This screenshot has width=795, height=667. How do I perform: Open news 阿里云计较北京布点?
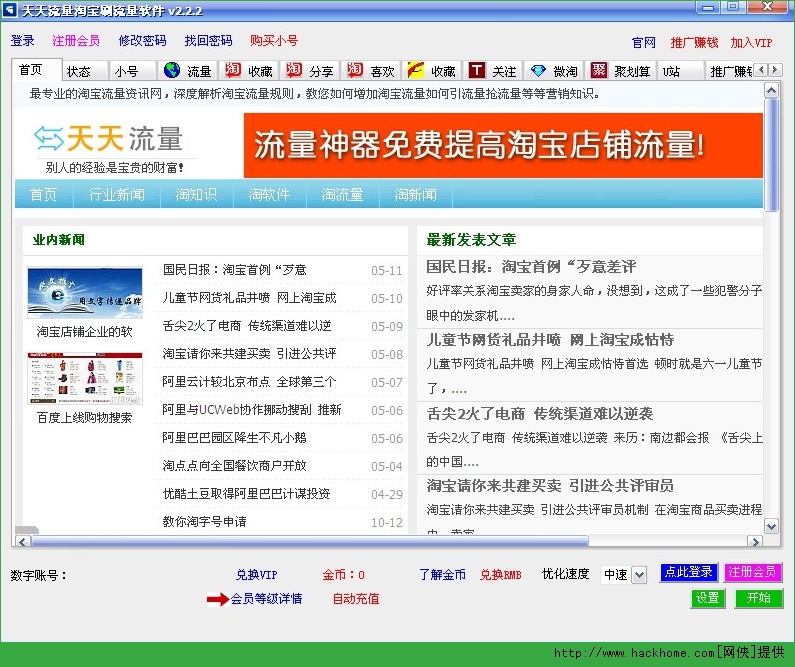pos(249,382)
